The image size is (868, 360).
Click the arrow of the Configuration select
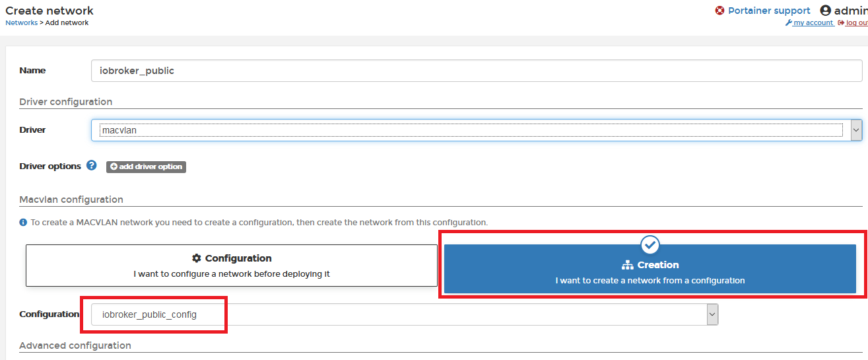pos(712,315)
